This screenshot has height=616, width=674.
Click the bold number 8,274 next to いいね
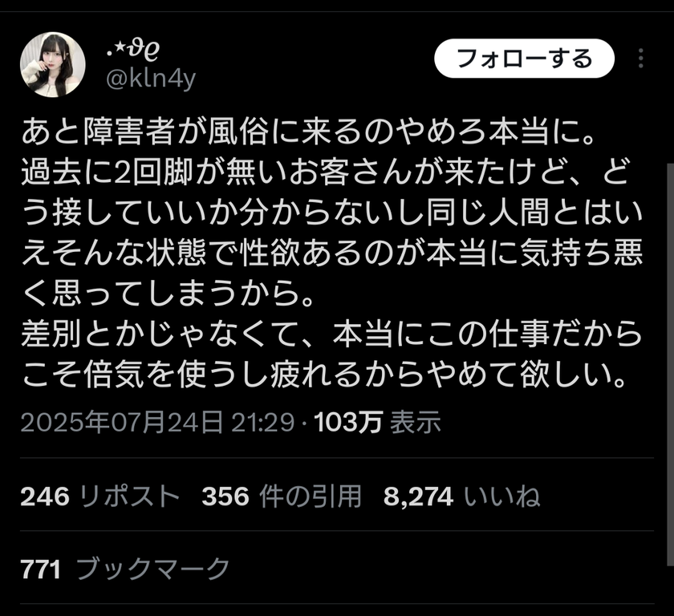pos(418,496)
